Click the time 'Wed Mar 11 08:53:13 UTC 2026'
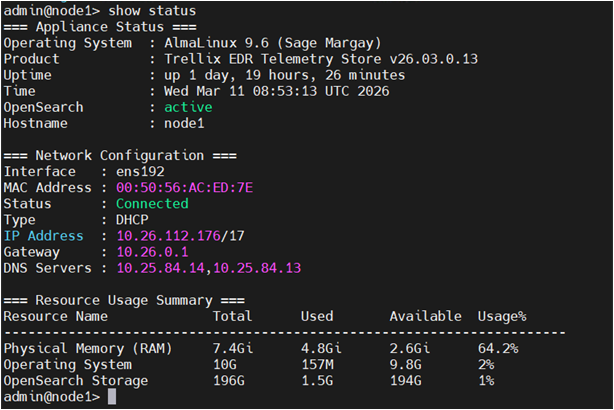Image resolution: width=614 pixels, height=410 pixels. click(x=276, y=91)
